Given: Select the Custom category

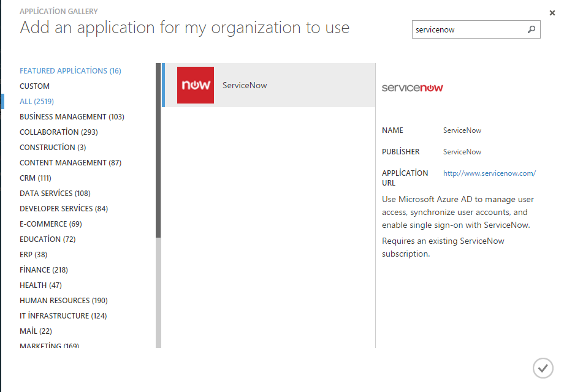Looking at the screenshot, I should (34, 86).
